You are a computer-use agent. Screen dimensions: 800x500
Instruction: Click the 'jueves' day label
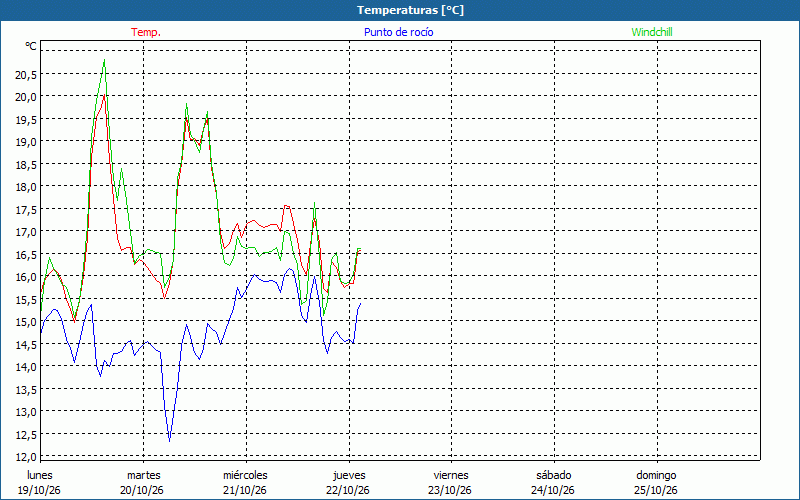pos(349,476)
